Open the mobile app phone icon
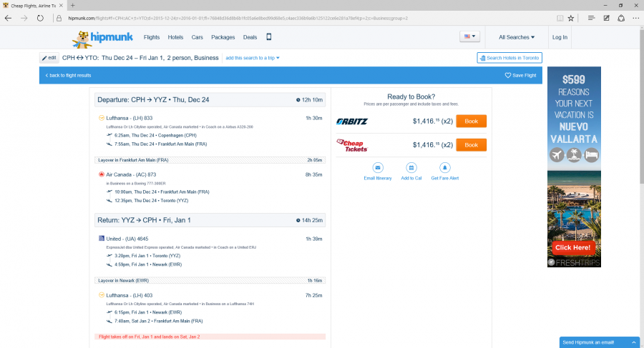Screen dimensions: 644x348 click(x=268, y=37)
